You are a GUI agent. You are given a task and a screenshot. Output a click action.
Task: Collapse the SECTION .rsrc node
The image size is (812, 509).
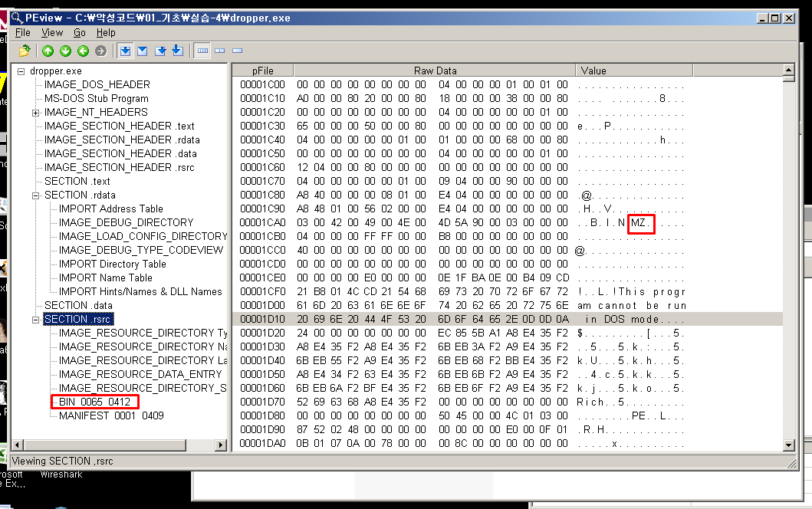coord(36,320)
